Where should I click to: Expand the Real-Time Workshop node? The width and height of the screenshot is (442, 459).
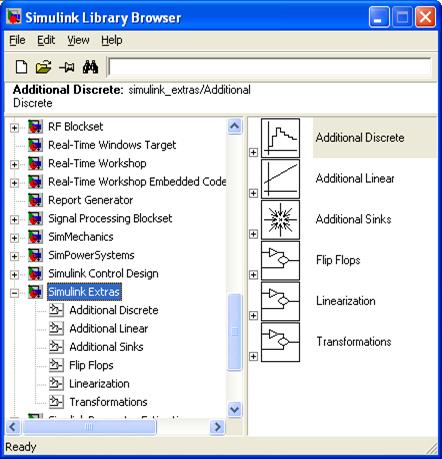pos(14,165)
